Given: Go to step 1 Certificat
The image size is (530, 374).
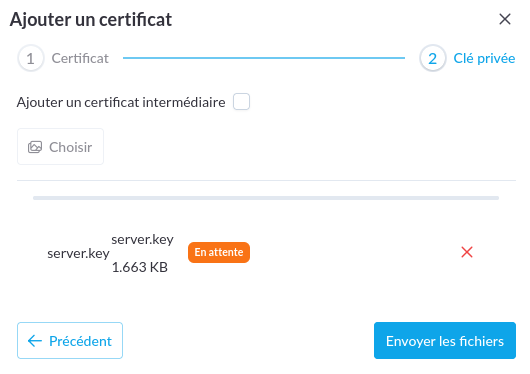Looking at the screenshot, I should click(x=63, y=59).
